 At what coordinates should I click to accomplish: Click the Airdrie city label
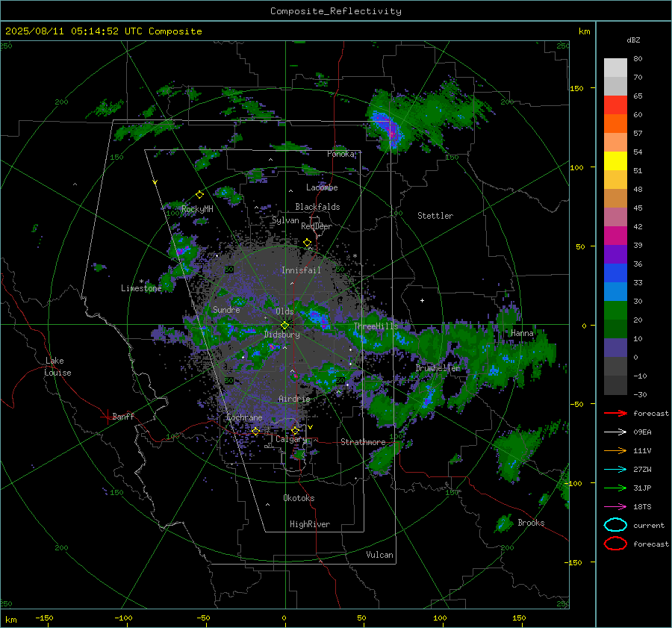(x=294, y=399)
